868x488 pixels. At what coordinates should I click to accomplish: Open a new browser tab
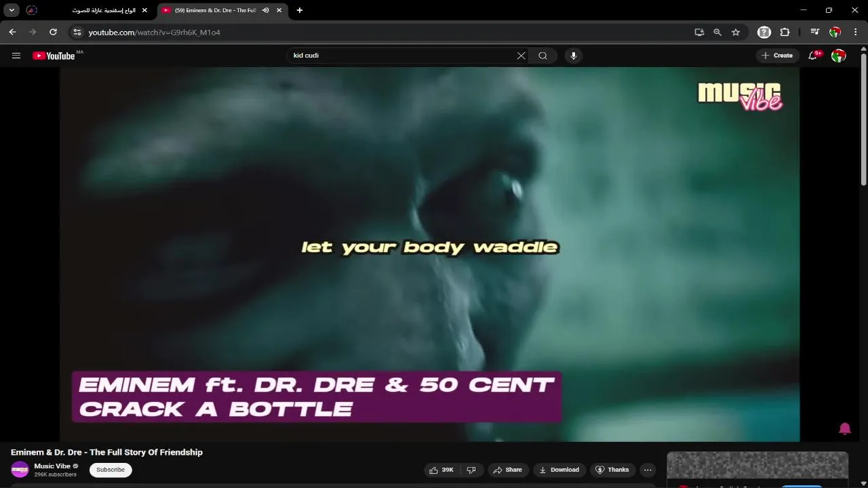[x=300, y=10]
